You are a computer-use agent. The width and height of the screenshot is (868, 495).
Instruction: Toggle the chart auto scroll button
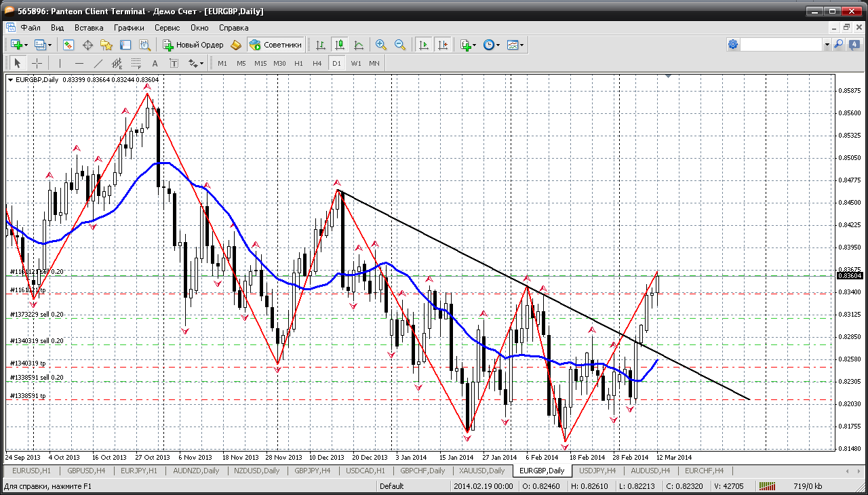[424, 45]
